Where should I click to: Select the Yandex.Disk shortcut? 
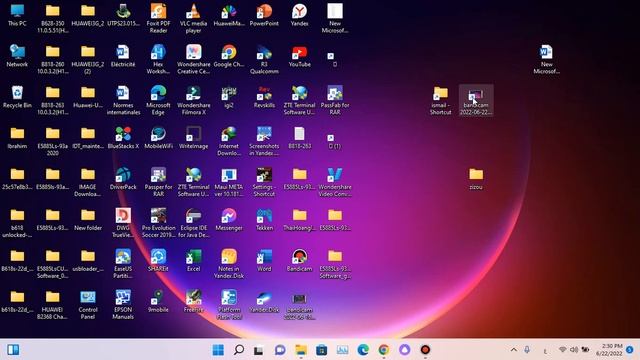264,301
